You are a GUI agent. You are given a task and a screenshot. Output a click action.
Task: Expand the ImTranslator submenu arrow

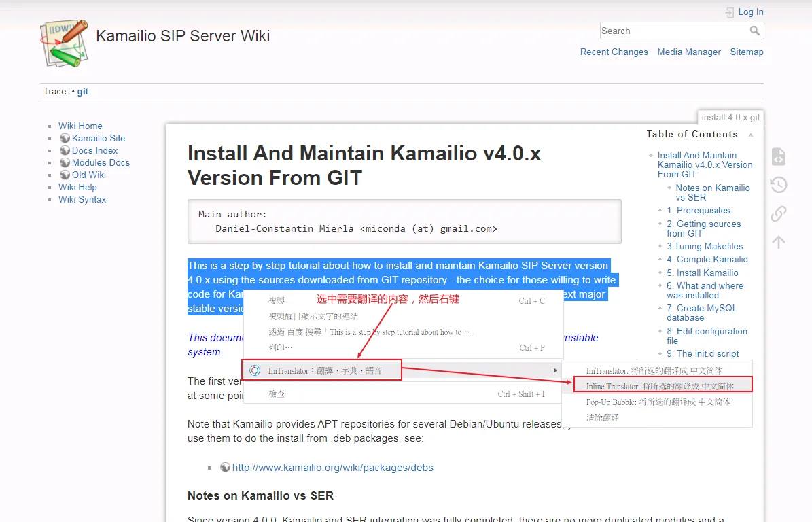(555, 370)
